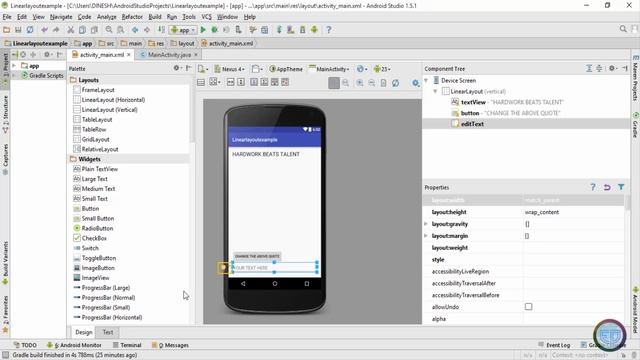Restore default value in Properties panel
The width and height of the screenshot is (640, 360).
pyautogui.click(x=607, y=187)
